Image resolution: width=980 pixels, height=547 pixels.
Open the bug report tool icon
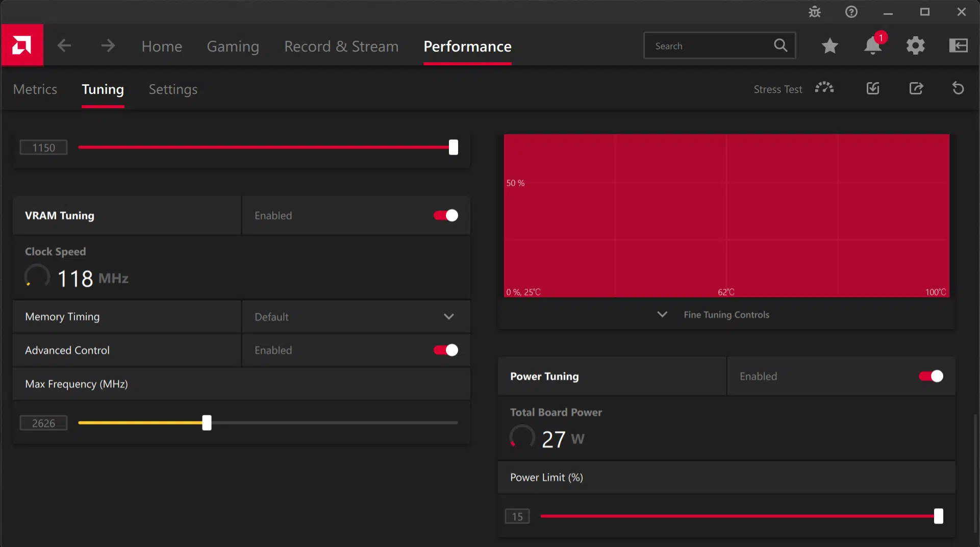(x=815, y=12)
